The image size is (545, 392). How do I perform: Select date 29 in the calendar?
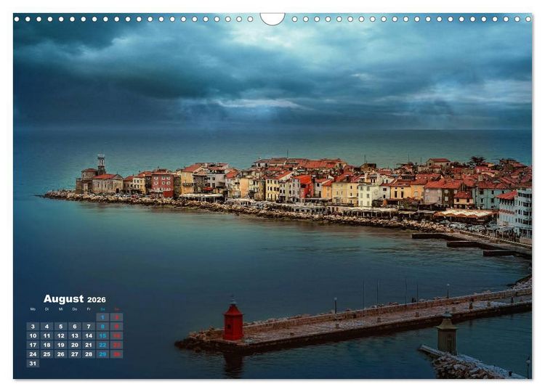click(x=102, y=354)
